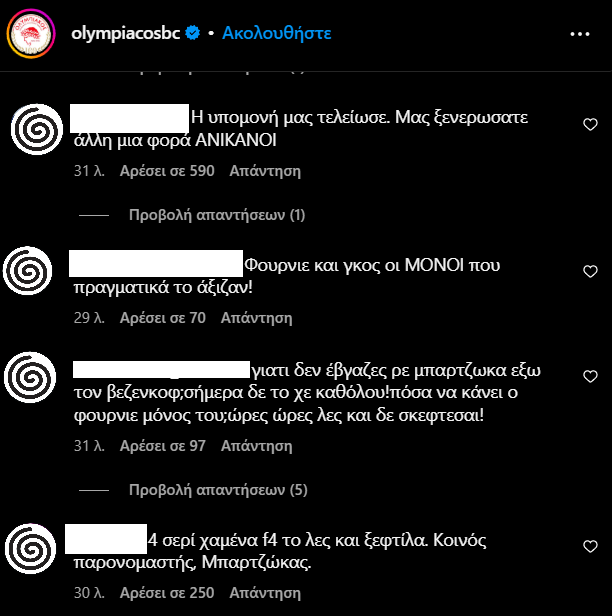Viewport: 612px width, 616px height.
Task: Open avatar of the βεζενκοφ comment author
Action: (30, 377)
